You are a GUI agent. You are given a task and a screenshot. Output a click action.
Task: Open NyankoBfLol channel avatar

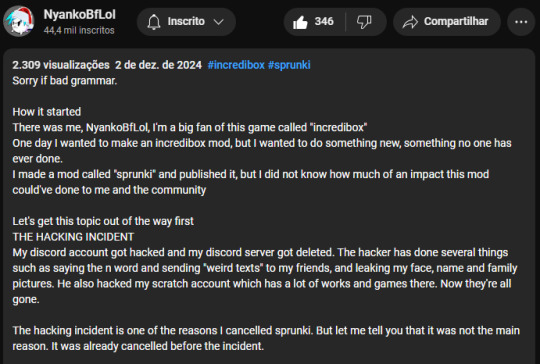coord(19,21)
